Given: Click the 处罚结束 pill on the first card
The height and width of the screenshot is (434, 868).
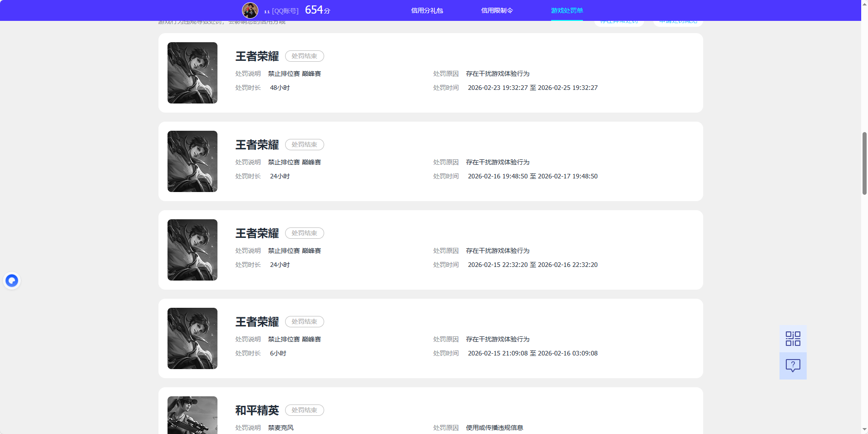Looking at the screenshot, I should point(304,56).
